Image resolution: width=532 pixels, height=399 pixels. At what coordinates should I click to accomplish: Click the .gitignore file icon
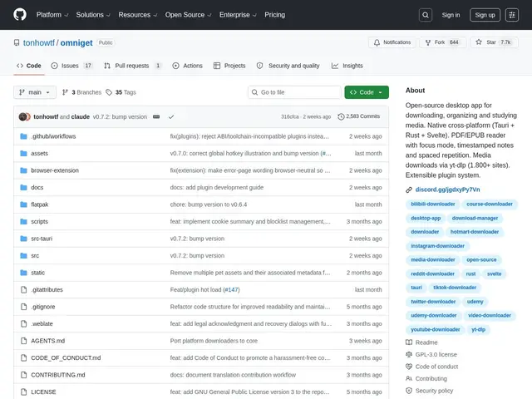(24, 307)
